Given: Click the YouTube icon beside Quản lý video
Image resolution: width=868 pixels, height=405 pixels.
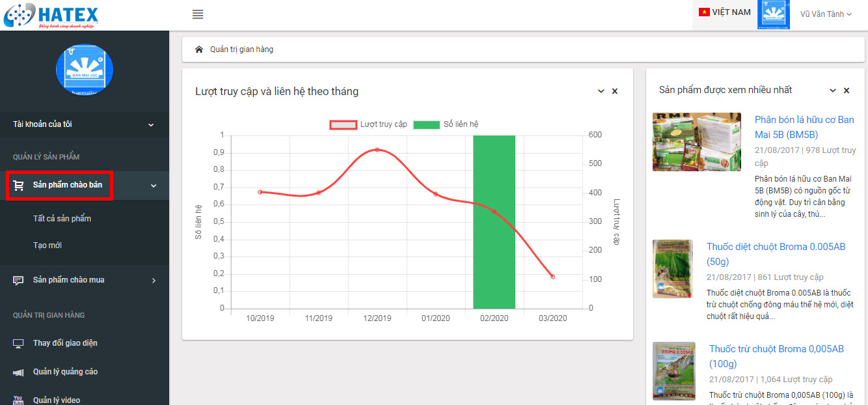Looking at the screenshot, I should [x=19, y=400].
